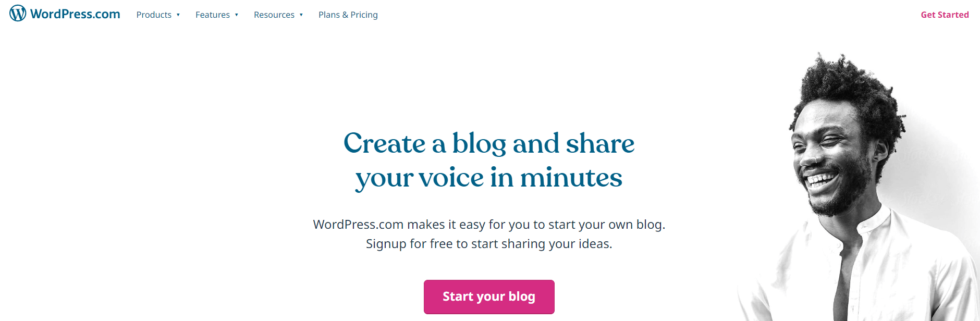Click the word 'minutes' in the headline
This screenshot has height=321, width=980.
[x=571, y=178]
